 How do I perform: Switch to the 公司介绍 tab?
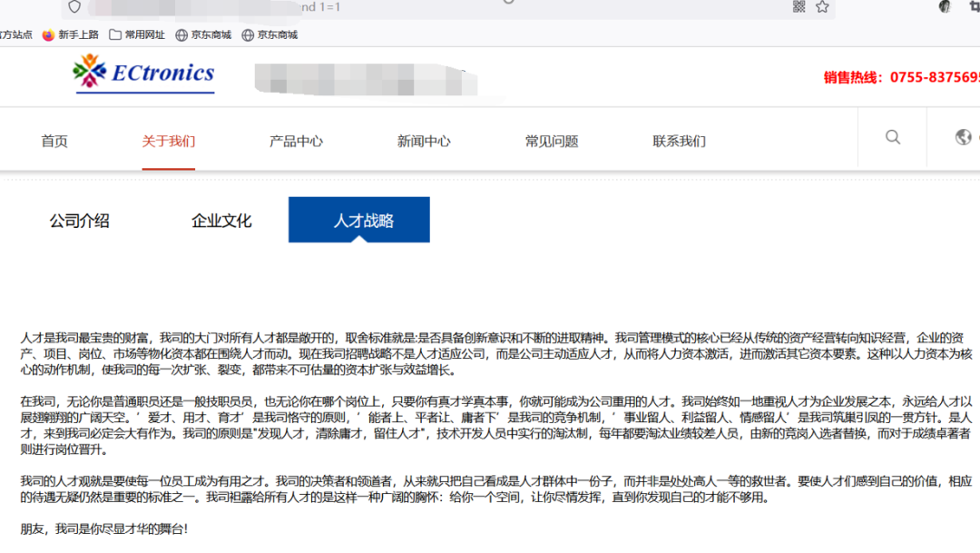(x=79, y=221)
